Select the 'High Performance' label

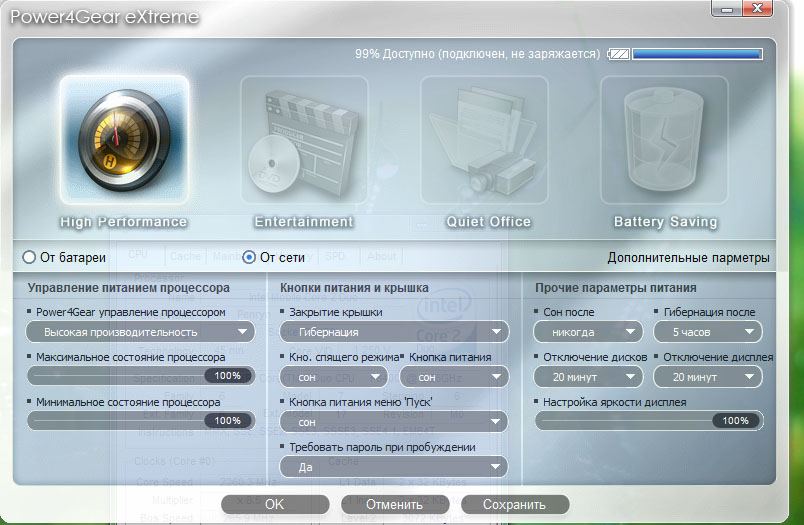point(124,222)
